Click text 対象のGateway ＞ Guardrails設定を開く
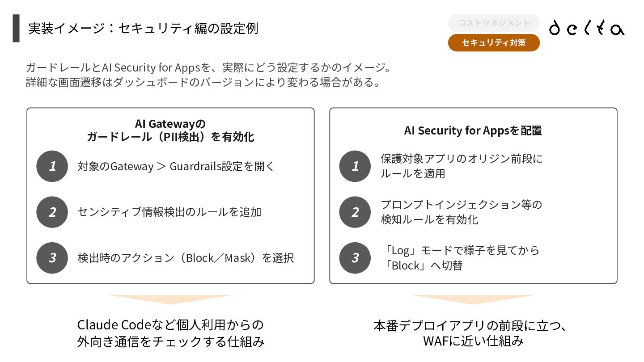The height and width of the screenshot is (362, 644). [x=176, y=166]
